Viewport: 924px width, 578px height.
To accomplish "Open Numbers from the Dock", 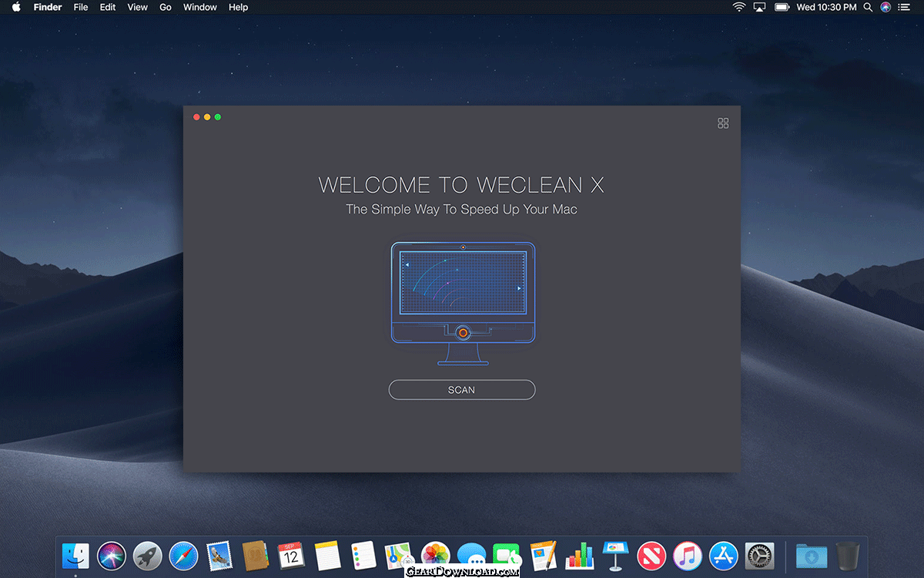I will click(x=579, y=555).
